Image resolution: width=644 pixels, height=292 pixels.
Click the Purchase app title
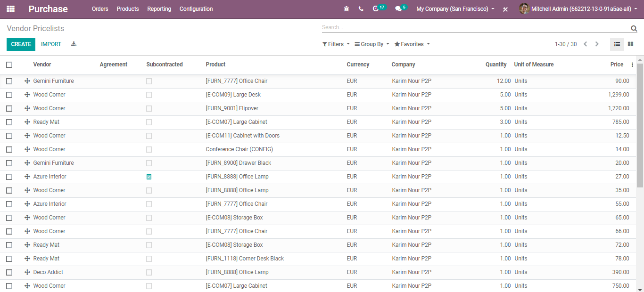[48, 9]
